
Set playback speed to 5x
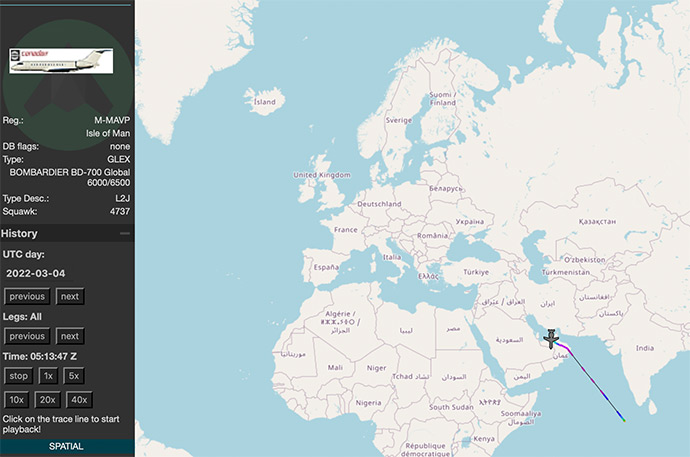(x=74, y=376)
